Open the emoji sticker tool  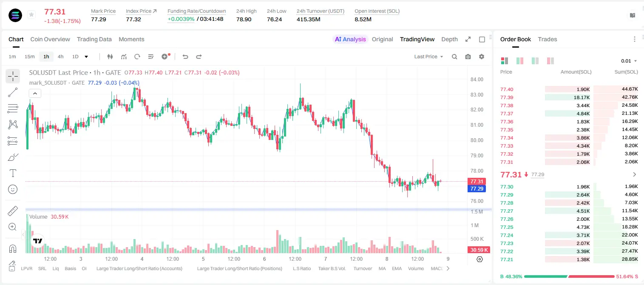click(x=13, y=189)
